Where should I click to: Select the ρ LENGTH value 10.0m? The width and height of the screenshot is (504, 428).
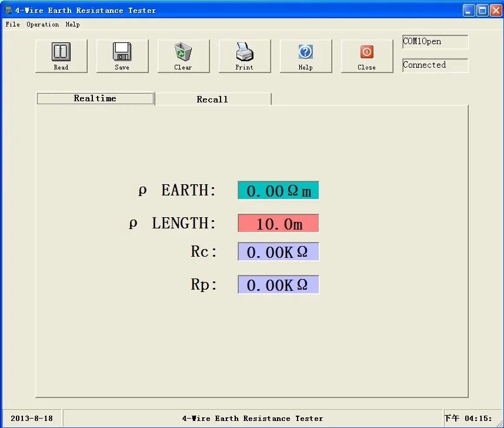[278, 223]
